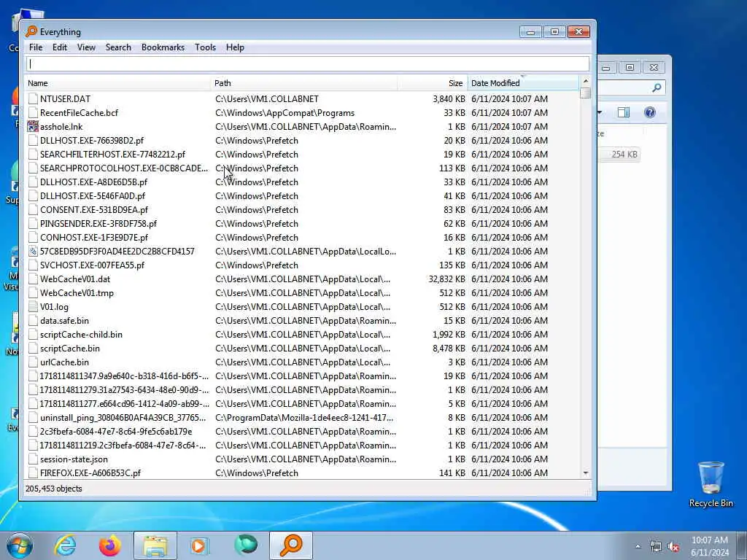Open the green globe taskbar app

(x=246, y=545)
